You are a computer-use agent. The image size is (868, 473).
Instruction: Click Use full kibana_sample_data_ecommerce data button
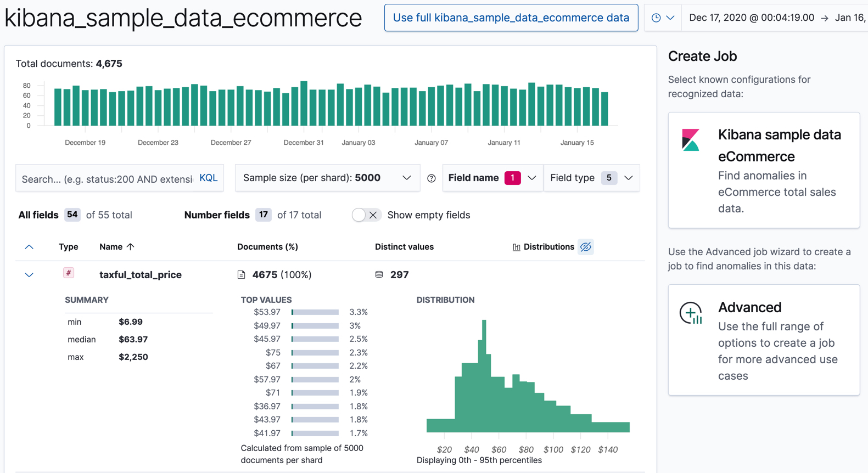511,18
